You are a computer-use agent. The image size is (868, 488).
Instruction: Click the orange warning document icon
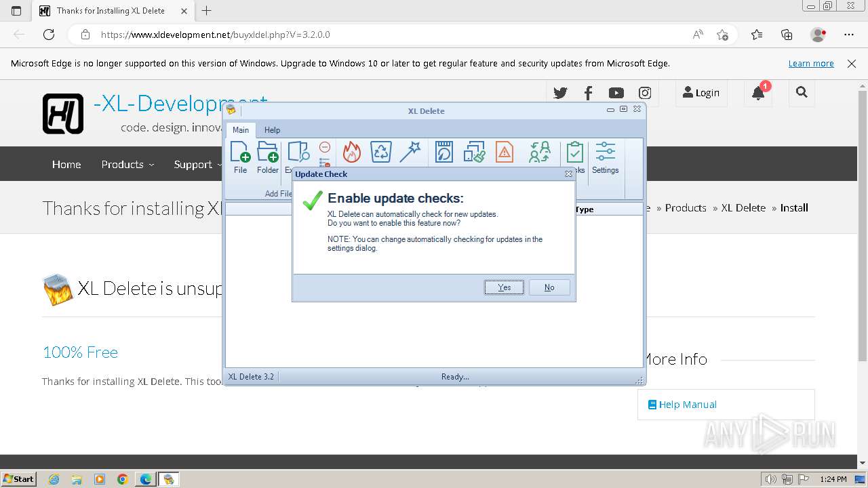pos(505,152)
